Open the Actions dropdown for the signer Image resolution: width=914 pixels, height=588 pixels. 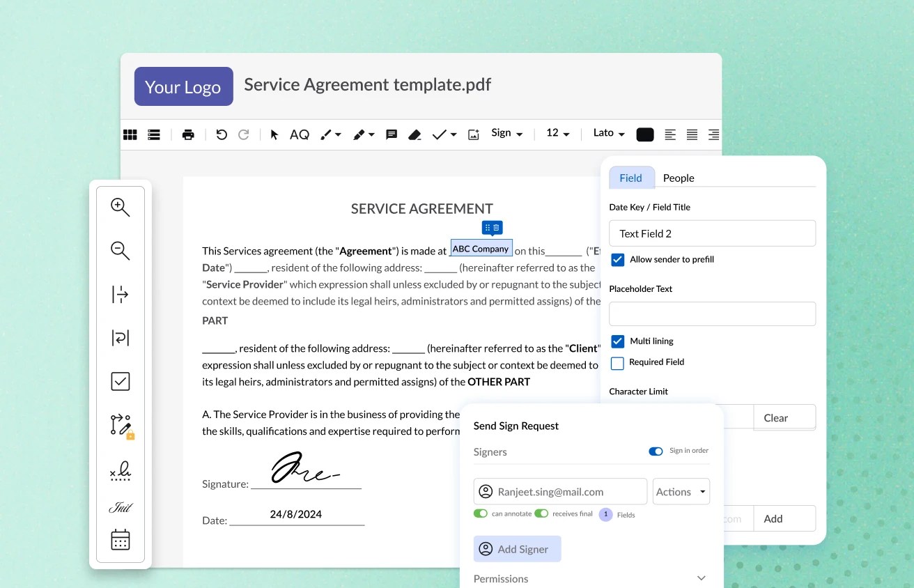(681, 492)
